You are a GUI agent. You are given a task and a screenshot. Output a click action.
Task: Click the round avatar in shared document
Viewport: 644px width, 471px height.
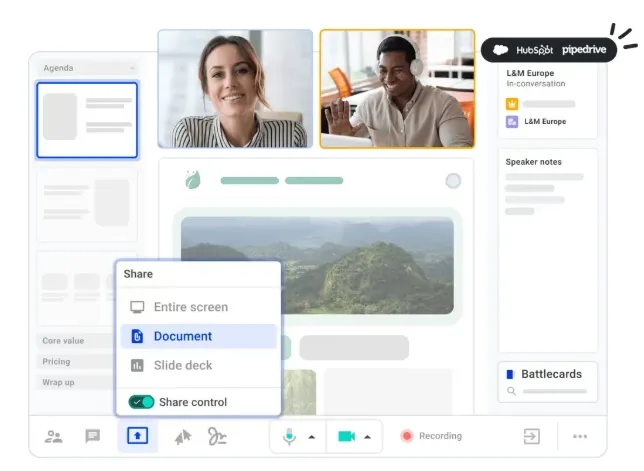pos(453,181)
